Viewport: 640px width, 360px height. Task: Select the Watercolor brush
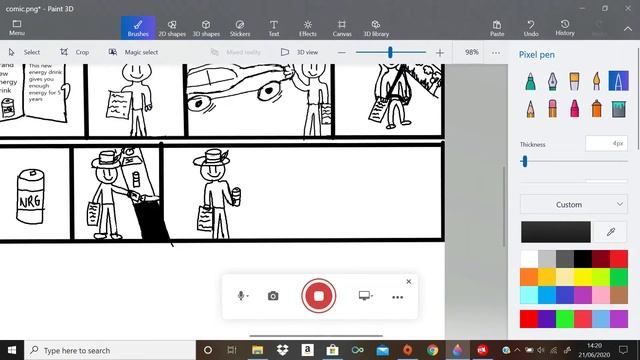pos(596,81)
